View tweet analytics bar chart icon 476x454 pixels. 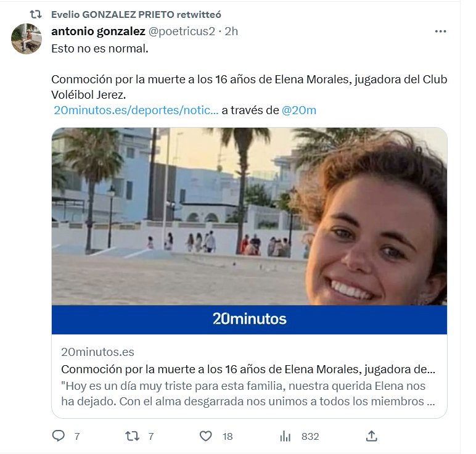pos(285,436)
